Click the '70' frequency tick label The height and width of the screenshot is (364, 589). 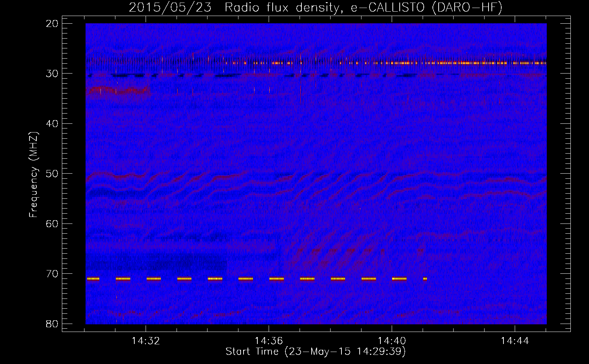tap(52, 274)
